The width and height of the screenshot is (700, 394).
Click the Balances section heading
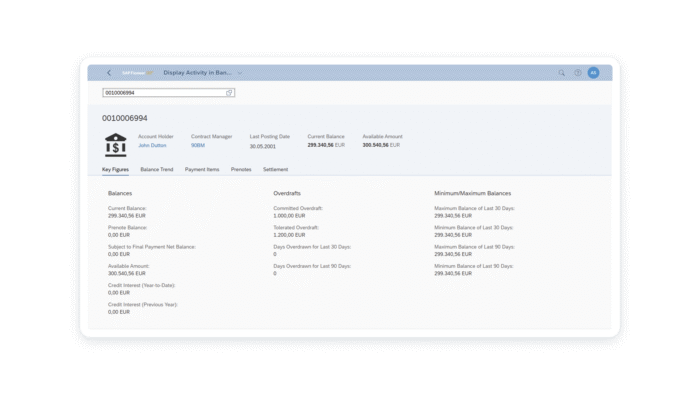120,193
